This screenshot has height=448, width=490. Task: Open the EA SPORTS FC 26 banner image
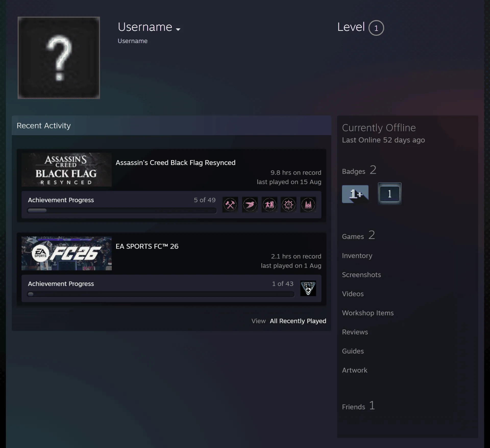click(x=67, y=253)
